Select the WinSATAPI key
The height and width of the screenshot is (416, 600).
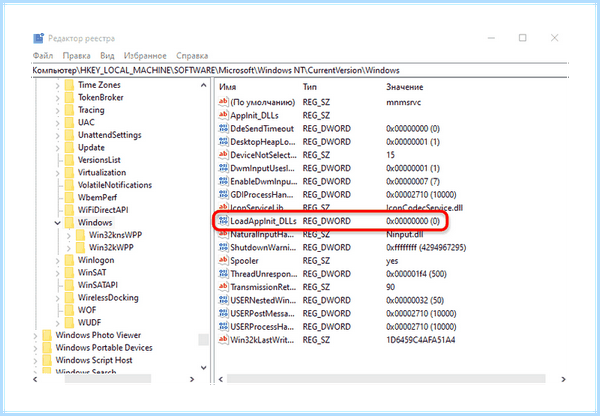98,285
